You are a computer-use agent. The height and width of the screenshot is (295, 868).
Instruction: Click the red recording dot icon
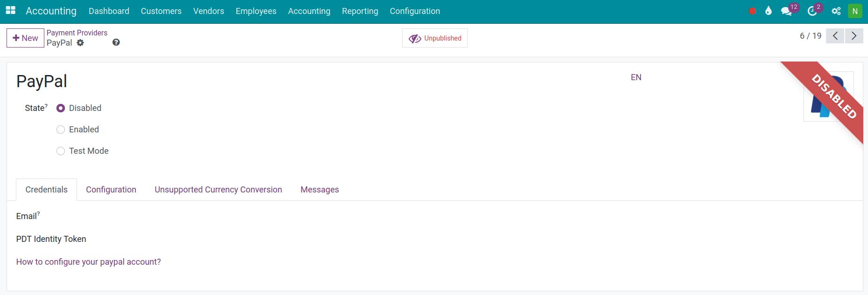(752, 11)
